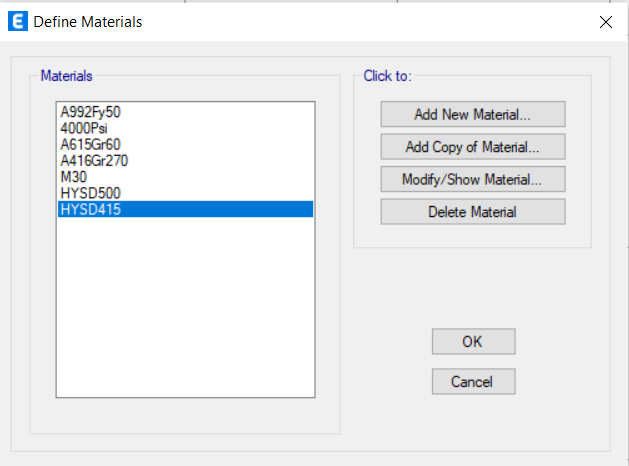Image resolution: width=629 pixels, height=466 pixels.
Task: Delete the selected material
Action: click(473, 212)
